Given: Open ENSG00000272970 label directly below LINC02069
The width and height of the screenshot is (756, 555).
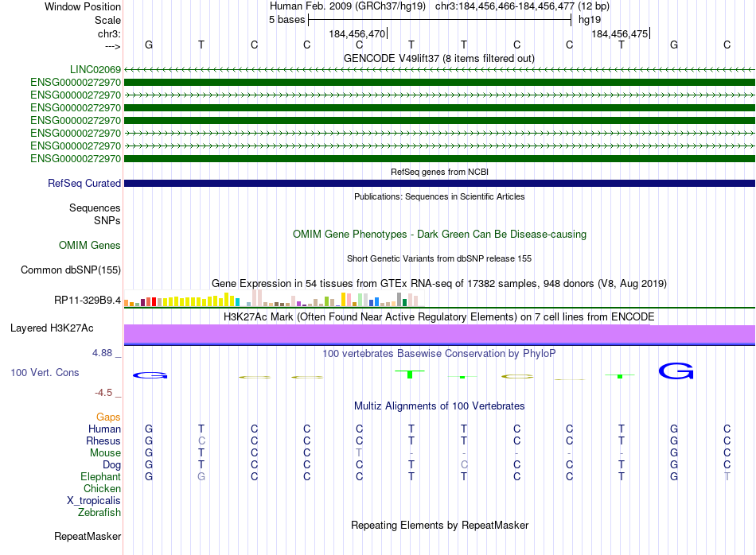Looking at the screenshot, I should 76,83.
